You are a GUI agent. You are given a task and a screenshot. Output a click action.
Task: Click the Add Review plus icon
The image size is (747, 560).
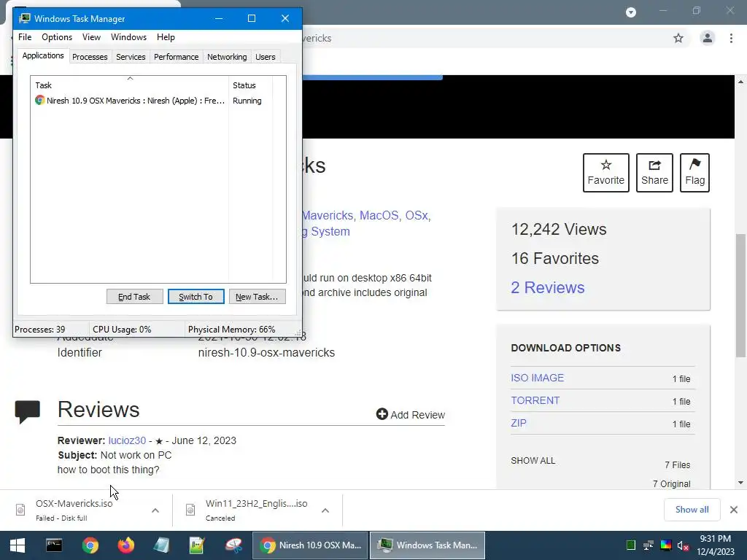click(382, 414)
